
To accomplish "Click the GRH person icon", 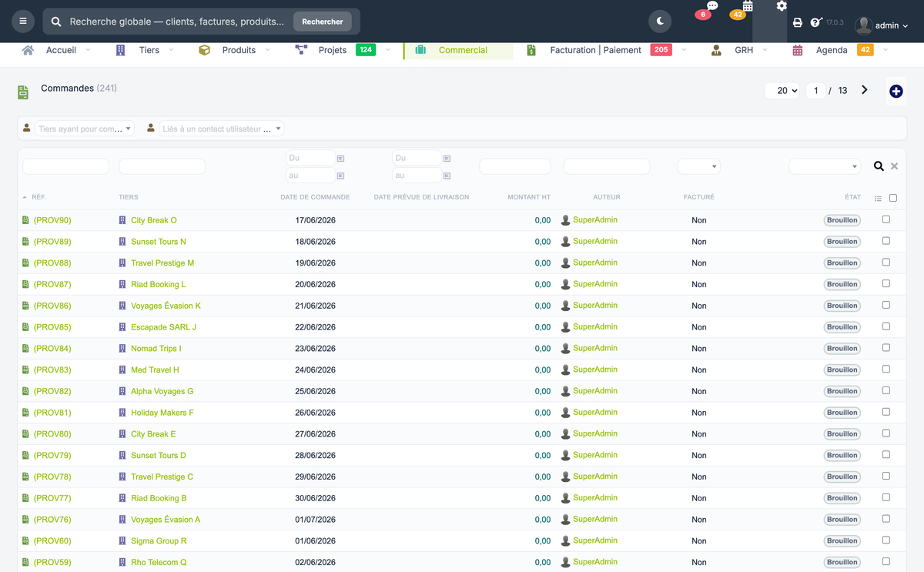I will [716, 50].
